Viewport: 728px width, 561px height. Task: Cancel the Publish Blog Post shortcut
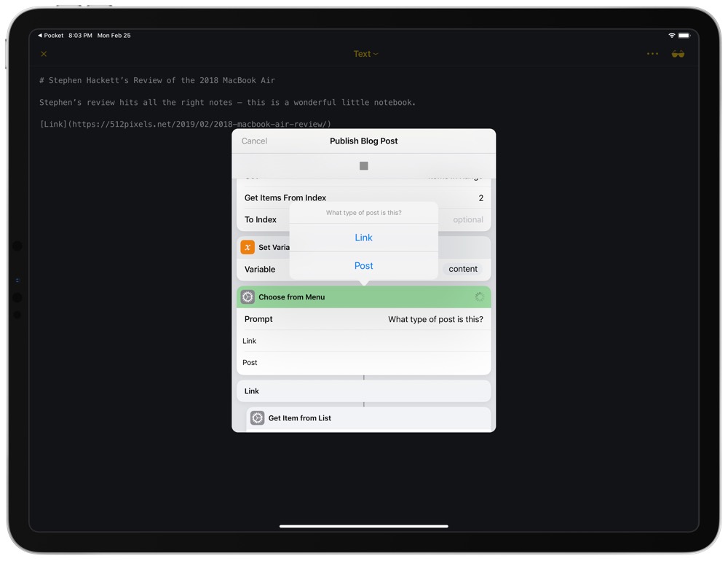[x=254, y=141]
